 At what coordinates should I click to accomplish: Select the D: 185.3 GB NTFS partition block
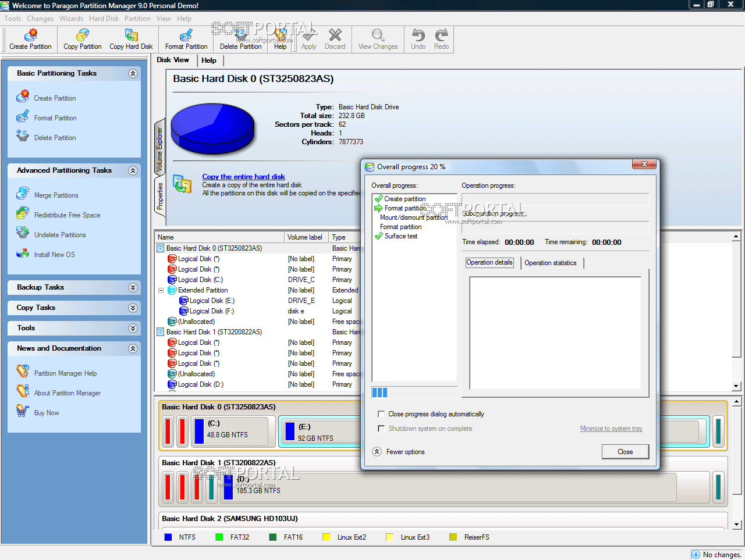448,487
